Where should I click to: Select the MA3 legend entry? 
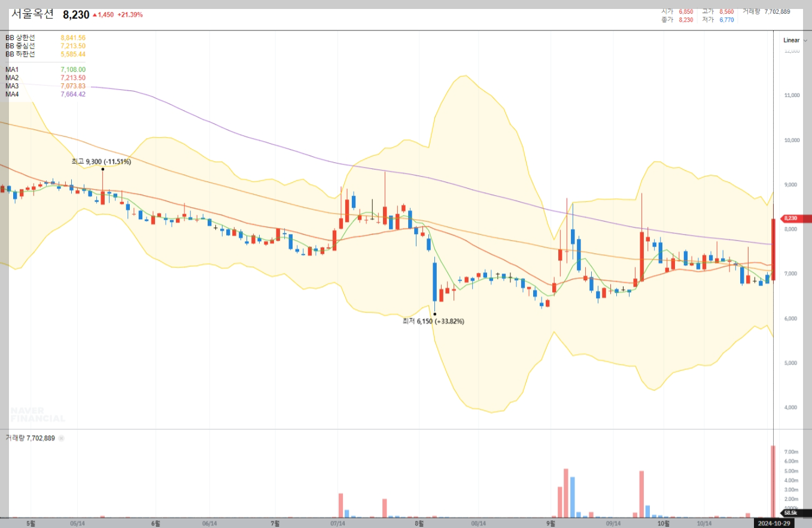[12, 86]
